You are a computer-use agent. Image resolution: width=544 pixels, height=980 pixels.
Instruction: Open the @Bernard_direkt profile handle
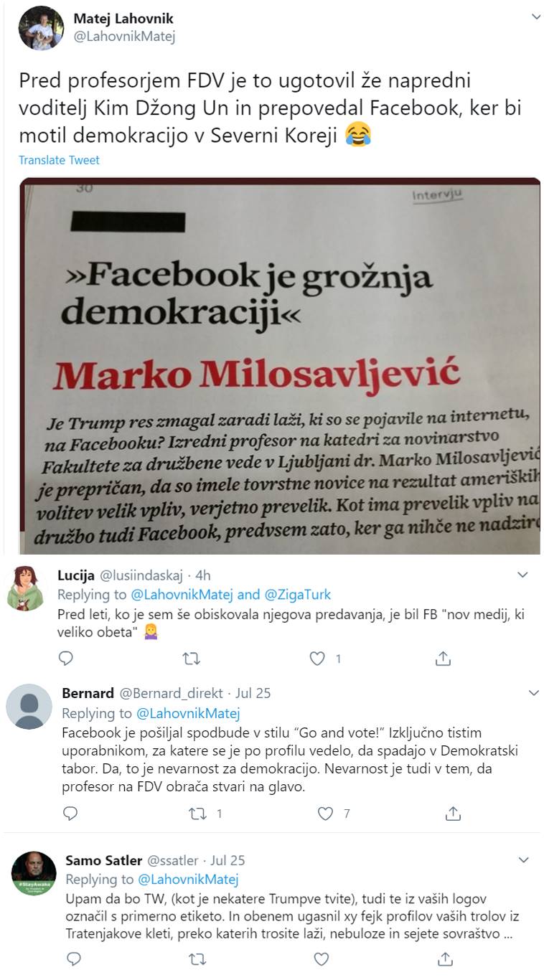[x=171, y=693]
